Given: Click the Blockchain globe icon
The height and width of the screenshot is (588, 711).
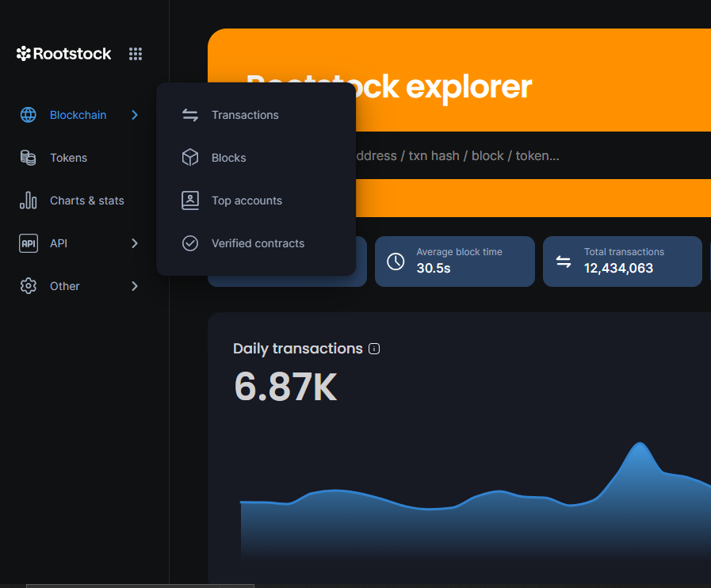Looking at the screenshot, I should pyautogui.click(x=29, y=115).
